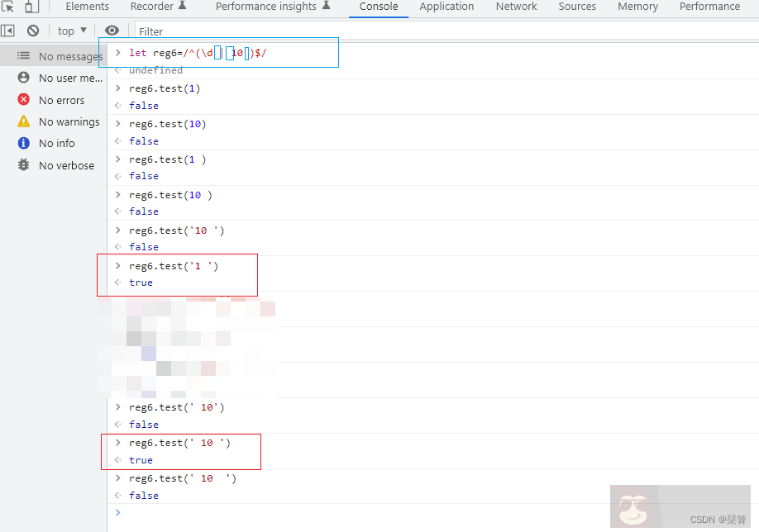Image resolution: width=759 pixels, height=532 pixels.
Task: Click the console Filter input field
Action: (x=413, y=31)
